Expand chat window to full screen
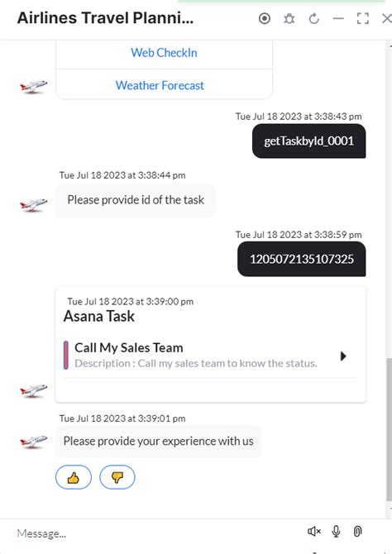Image resolution: width=392 pixels, height=554 pixels. coord(363,18)
